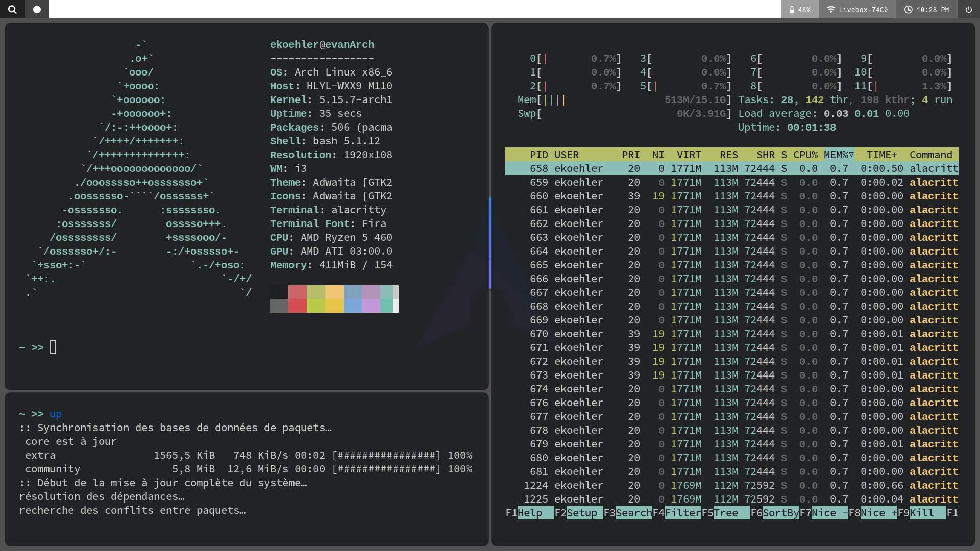The image size is (980, 551).
Task: Click the clock showing 10:28 PM
Action: pos(926,9)
